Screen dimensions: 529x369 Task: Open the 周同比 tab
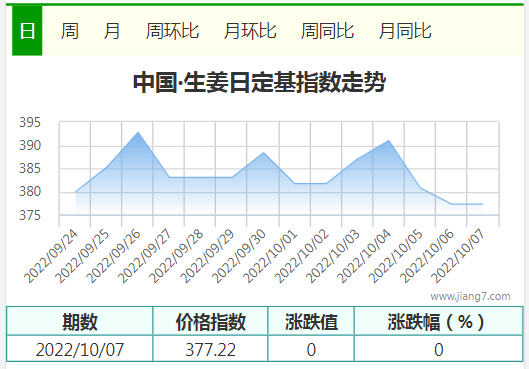coord(327,31)
